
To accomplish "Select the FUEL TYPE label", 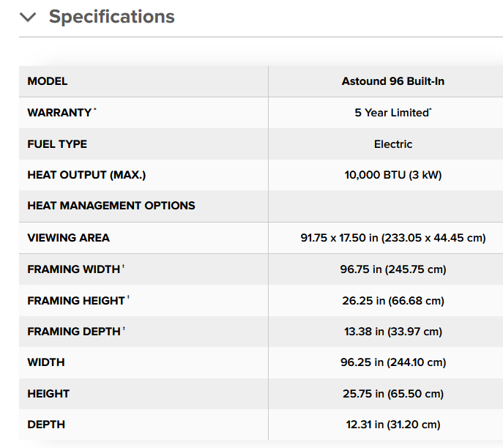I will point(57,144).
